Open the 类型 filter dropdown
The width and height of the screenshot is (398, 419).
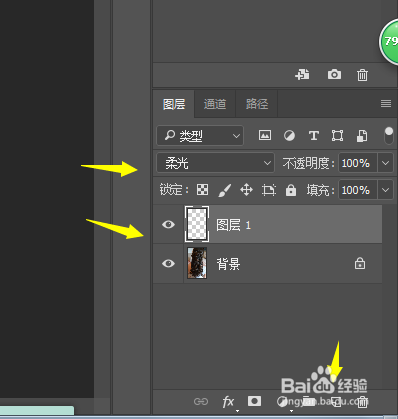click(200, 136)
